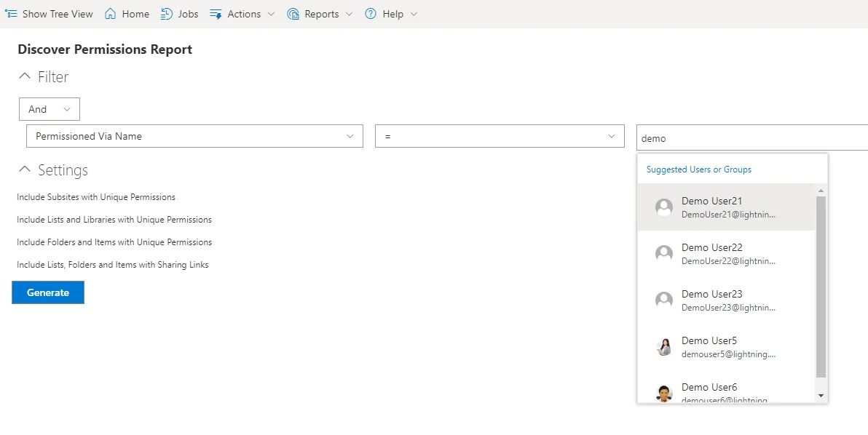Click the Demo User6 profile photo
Viewport: 868px width, 435px height.
point(663,393)
